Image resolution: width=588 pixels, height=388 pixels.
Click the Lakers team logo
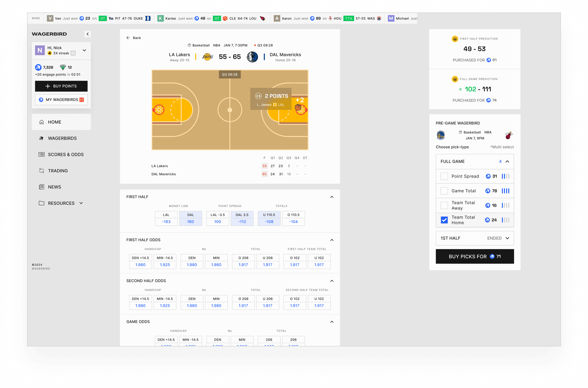(x=208, y=57)
